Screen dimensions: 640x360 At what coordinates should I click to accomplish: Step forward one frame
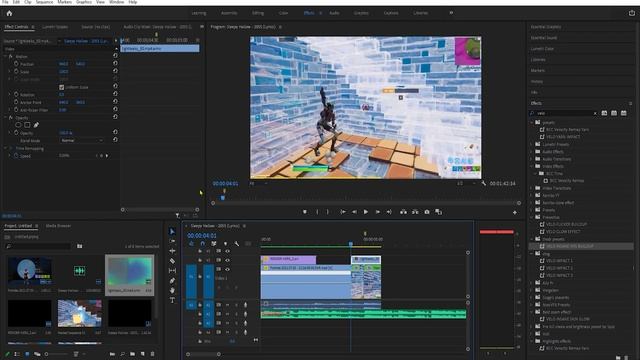point(378,212)
